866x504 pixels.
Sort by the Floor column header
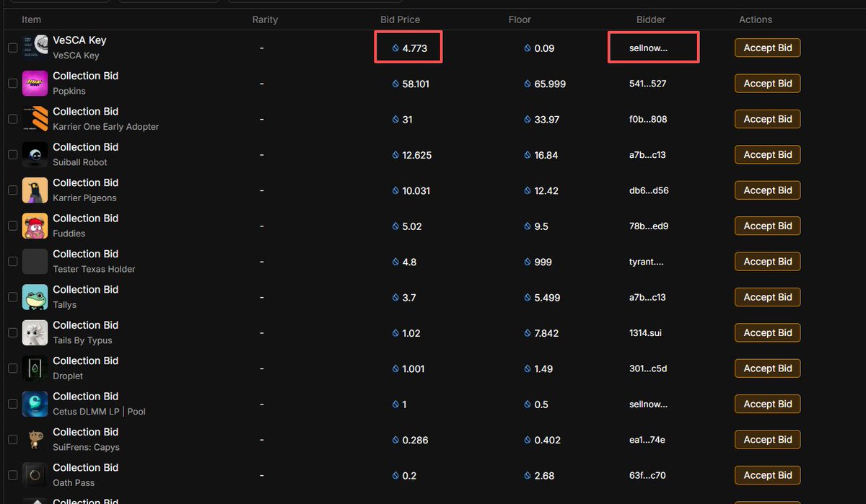520,19
